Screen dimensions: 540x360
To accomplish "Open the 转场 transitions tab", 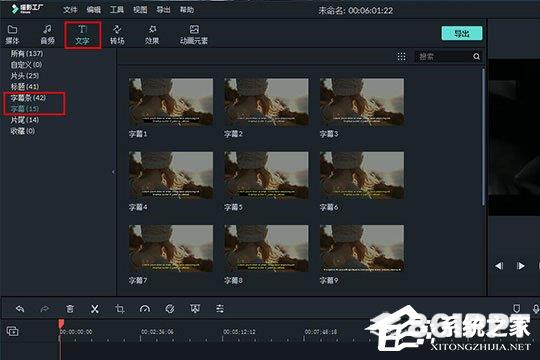I will (117, 34).
